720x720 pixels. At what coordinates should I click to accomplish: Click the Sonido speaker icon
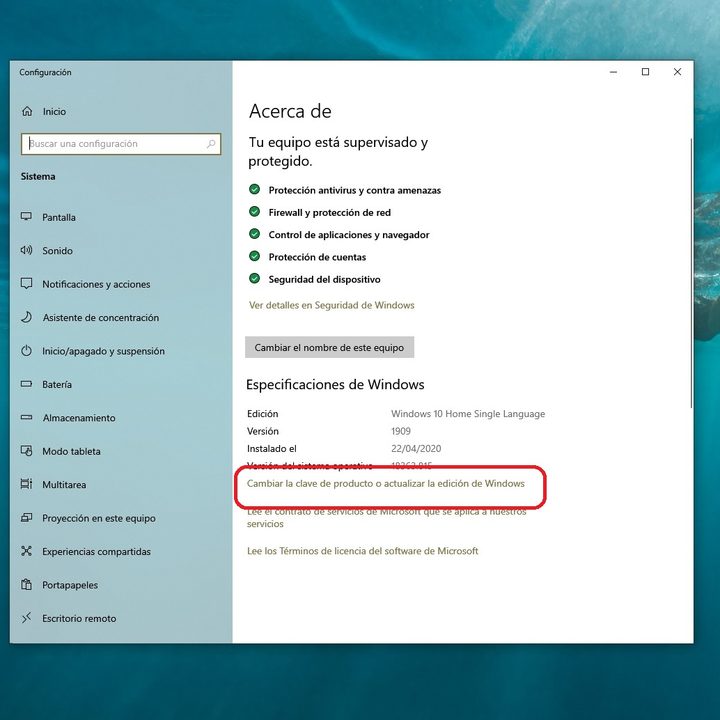[27, 250]
